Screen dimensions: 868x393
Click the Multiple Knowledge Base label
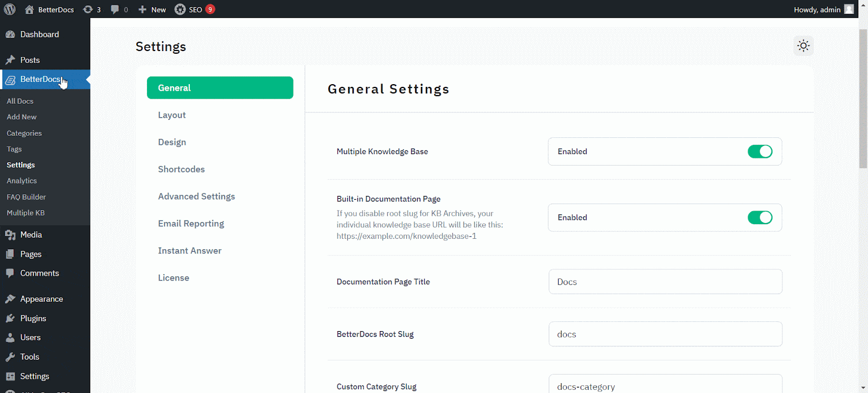pyautogui.click(x=382, y=151)
